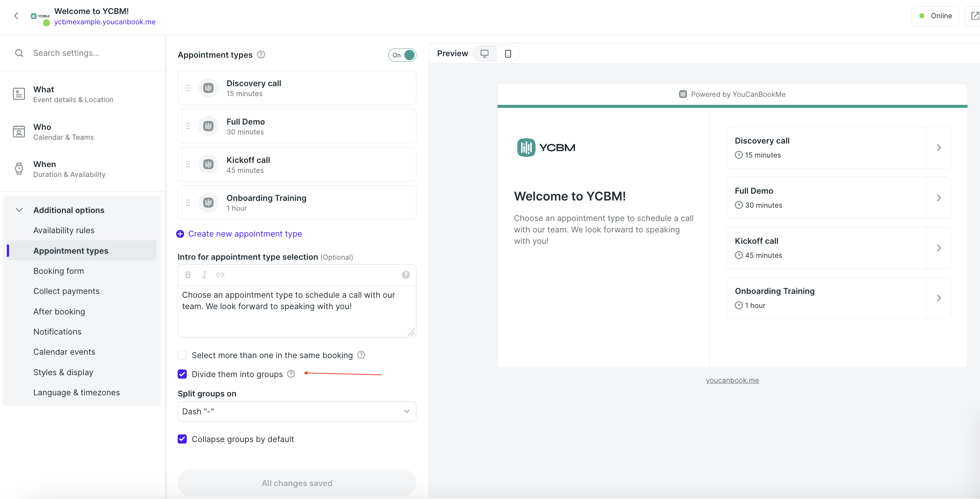This screenshot has width=980, height=499.
Task: Select Discovery call in the preview
Action: tap(838, 147)
